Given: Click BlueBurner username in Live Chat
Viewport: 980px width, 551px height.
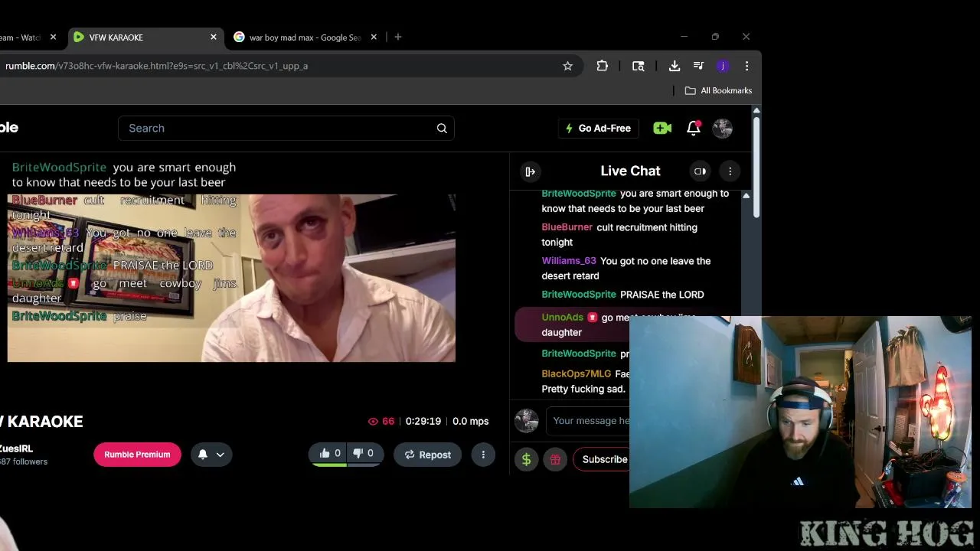Looking at the screenshot, I should (567, 227).
